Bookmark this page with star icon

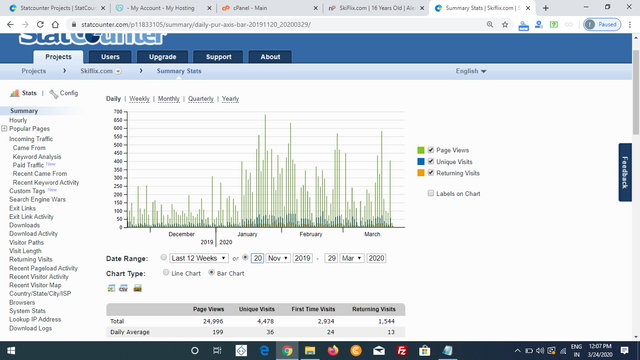tap(505, 24)
